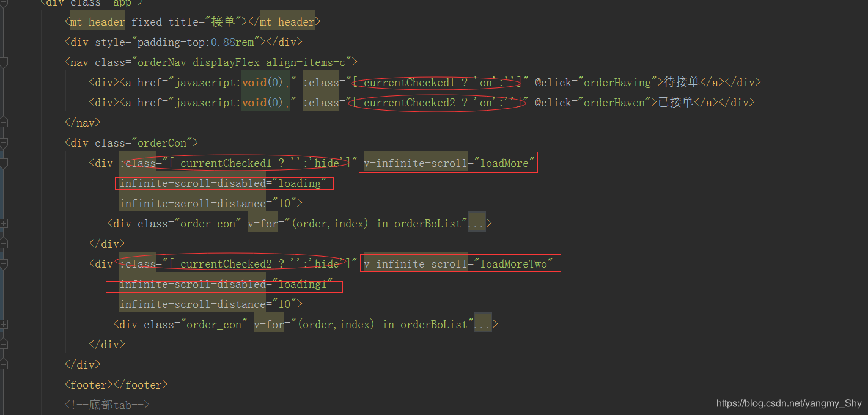Click the link text 待接单
868x415 pixels.
point(681,83)
